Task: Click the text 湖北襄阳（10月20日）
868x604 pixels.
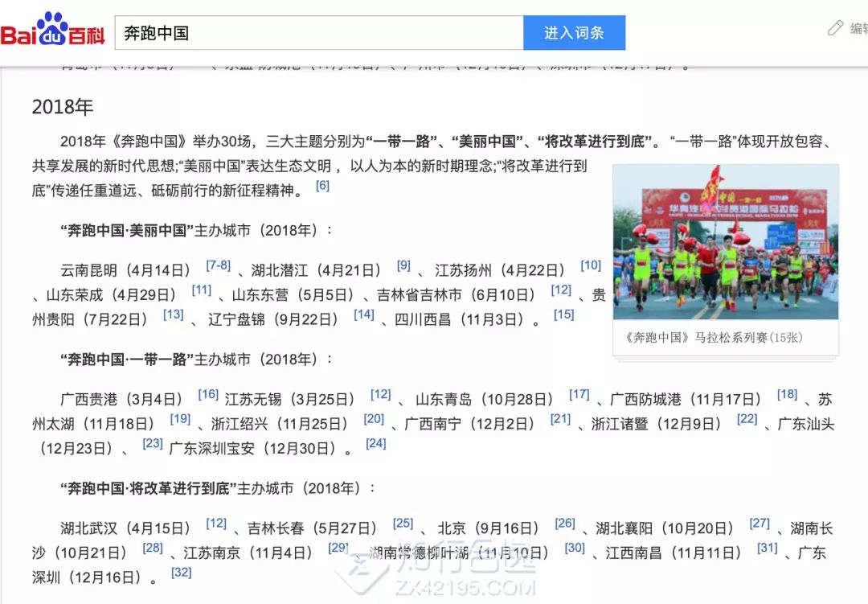Action: (665, 528)
